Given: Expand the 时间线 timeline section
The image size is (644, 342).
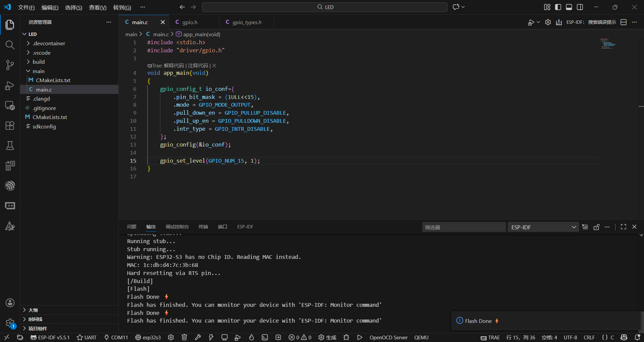Looking at the screenshot, I should (x=69, y=319).
